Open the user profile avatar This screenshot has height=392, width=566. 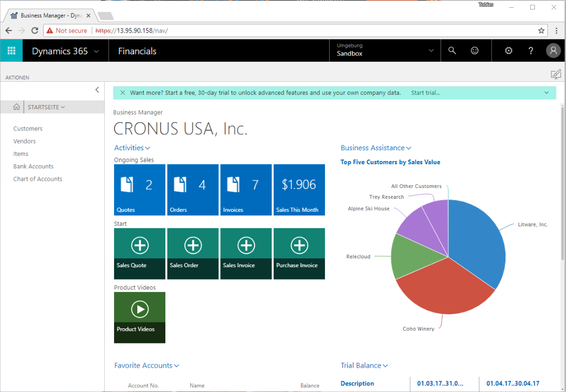coord(553,51)
